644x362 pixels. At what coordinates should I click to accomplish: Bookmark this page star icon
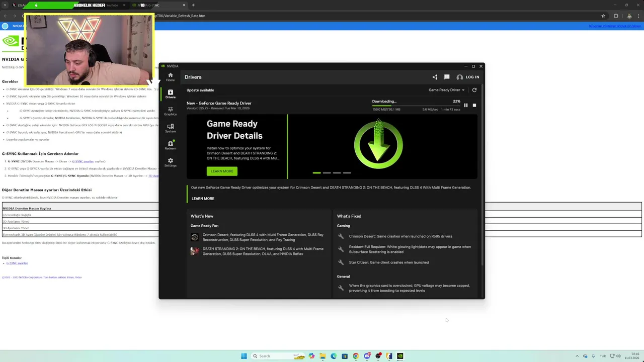pyautogui.click(x=603, y=16)
